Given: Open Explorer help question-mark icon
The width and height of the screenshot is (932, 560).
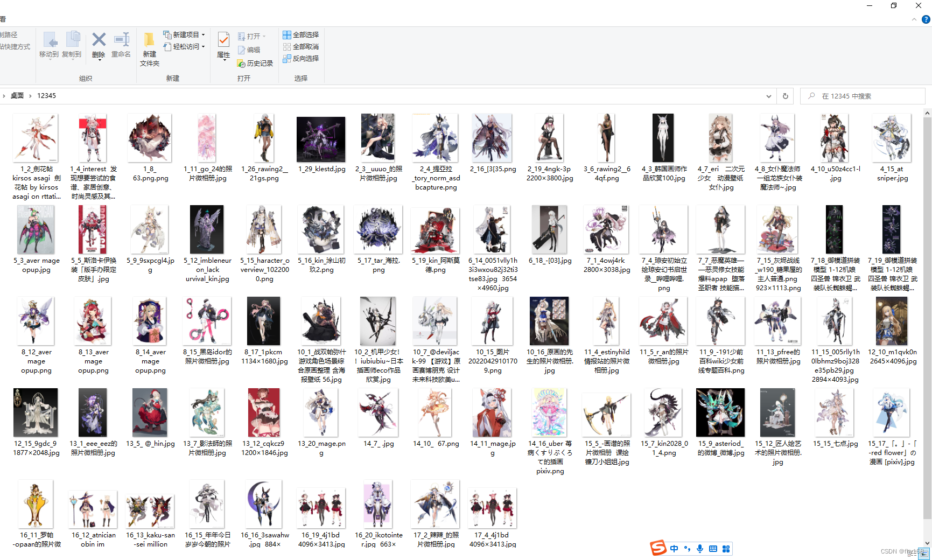Looking at the screenshot, I should tap(926, 19).
